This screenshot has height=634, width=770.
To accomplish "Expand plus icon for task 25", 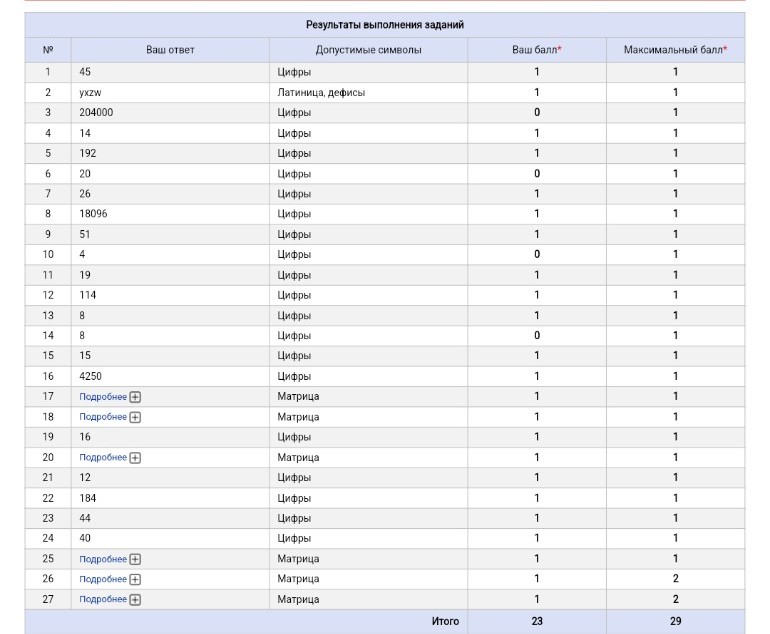I will click(135, 559).
